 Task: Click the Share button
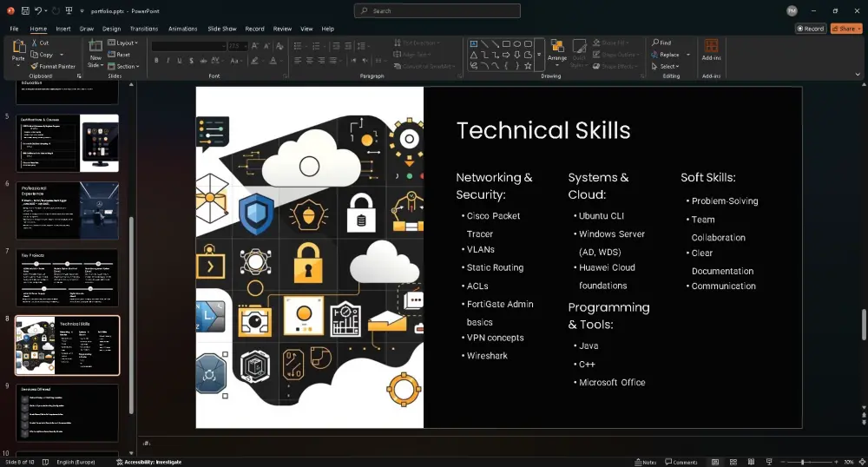[x=846, y=29]
